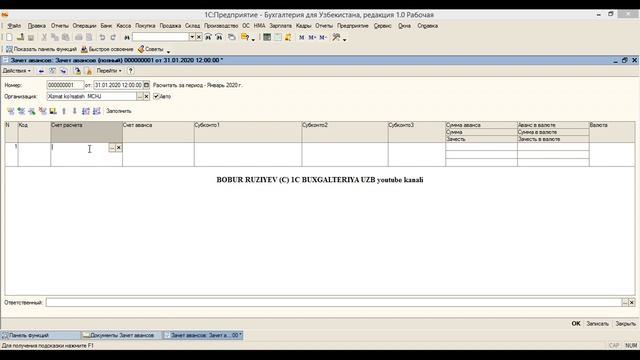Click the Print icon in main toolbar
Viewport: 640px width, 360px height.
tap(79, 37)
